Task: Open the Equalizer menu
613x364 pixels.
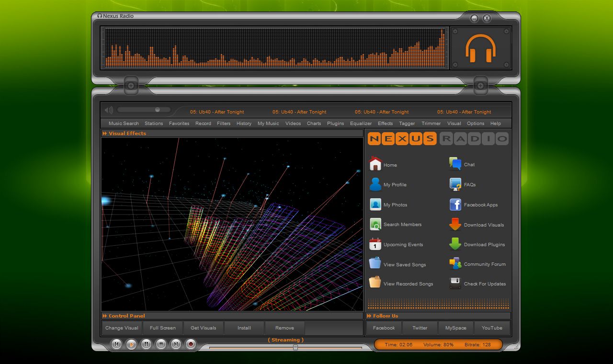Action: click(361, 124)
